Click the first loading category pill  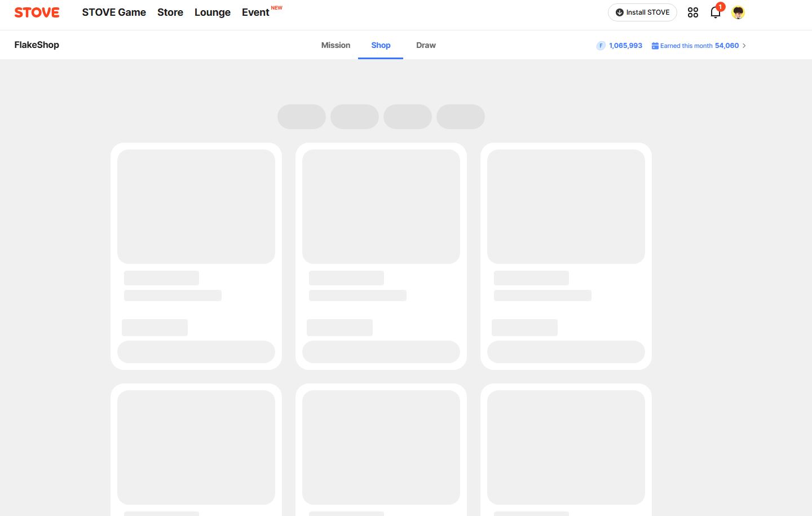[x=302, y=117]
